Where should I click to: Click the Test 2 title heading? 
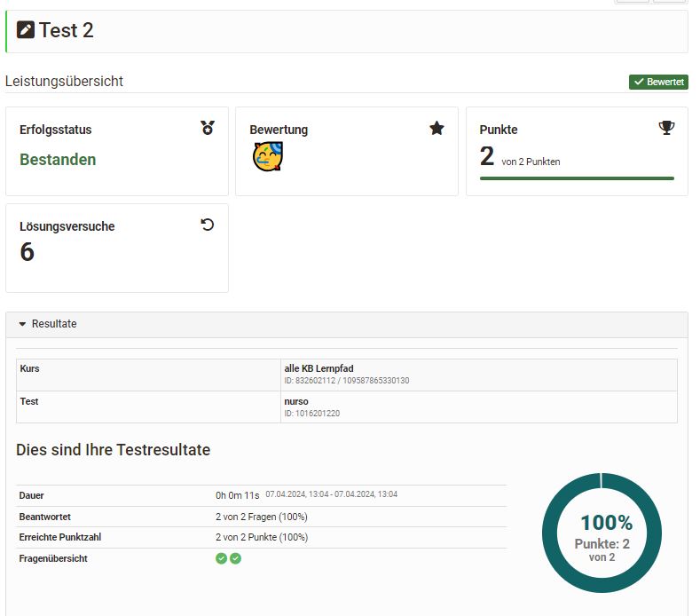click(66, 30)
